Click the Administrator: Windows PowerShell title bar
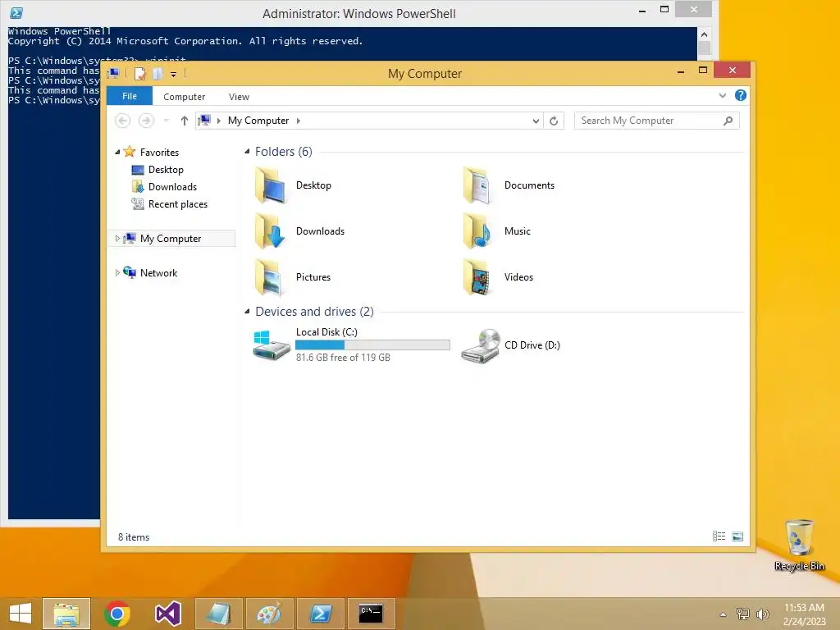 pyautogui.click(x=359, y=13)
